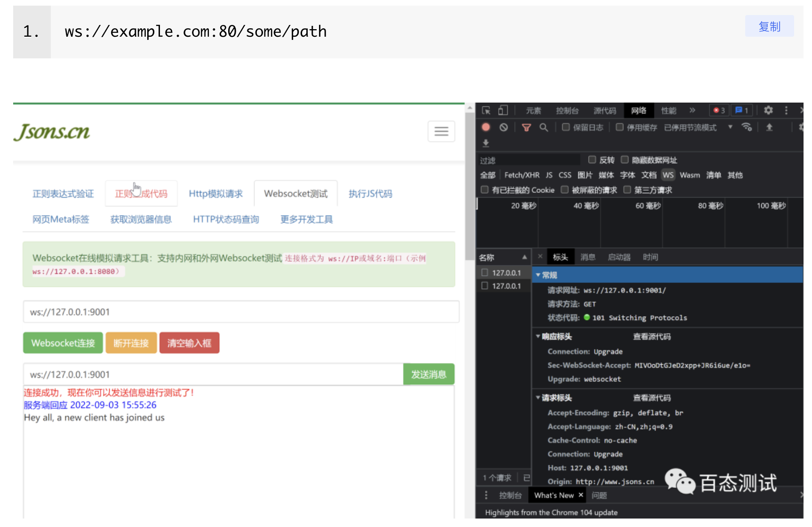812x527 pixels.
Task: Click the 清空输入框 button
Action: click(190, 343)
